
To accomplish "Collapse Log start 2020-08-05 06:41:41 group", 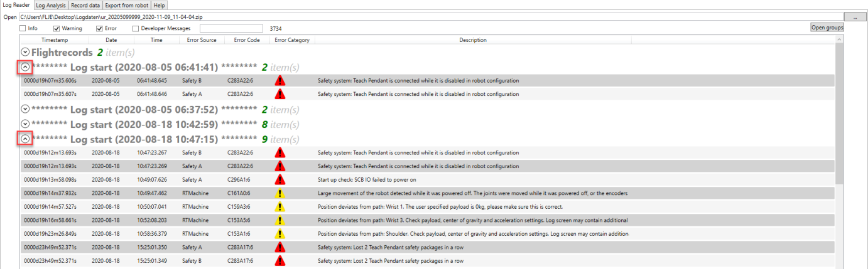I will (x=25, y=66).
